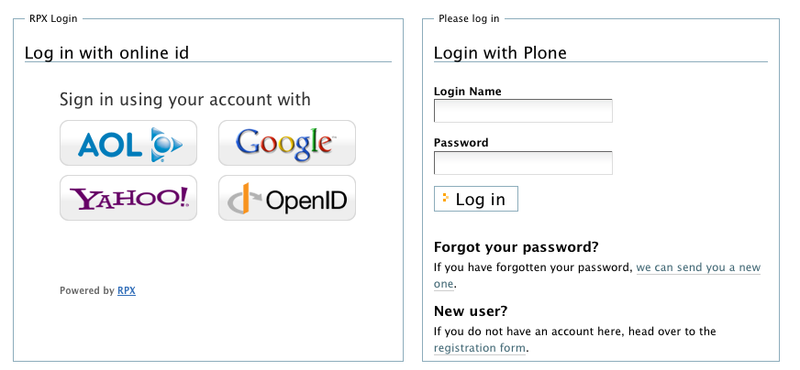Choose the Yahoo! sign-in button
Image resolution: width=800 pixels, height=370 pixels.
(128, 198)
